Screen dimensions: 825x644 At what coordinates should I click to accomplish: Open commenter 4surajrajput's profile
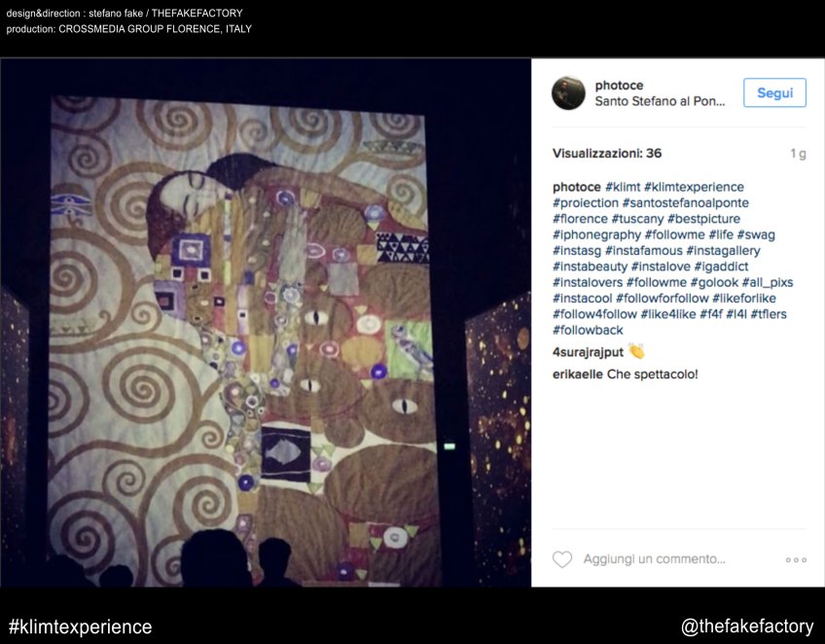(588, 352)
